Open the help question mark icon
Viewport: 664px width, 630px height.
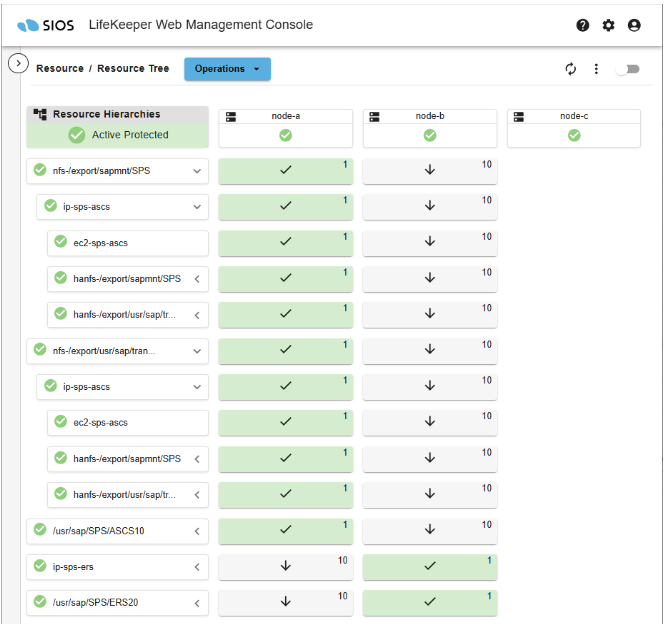tap(583, 25)
